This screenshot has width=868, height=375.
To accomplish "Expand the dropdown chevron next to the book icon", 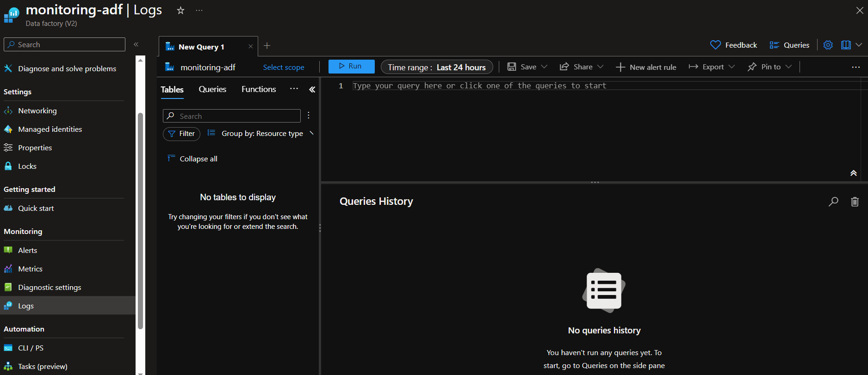I will pos(859,45).
